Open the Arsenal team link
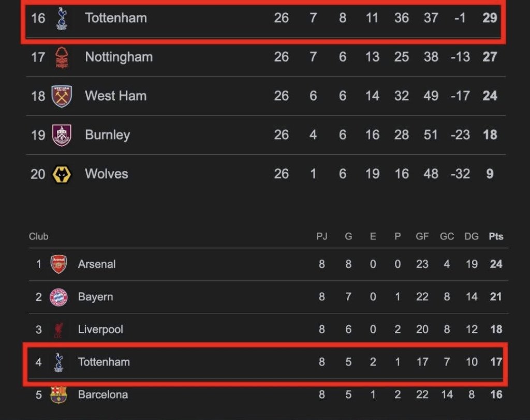 (97, 264)
